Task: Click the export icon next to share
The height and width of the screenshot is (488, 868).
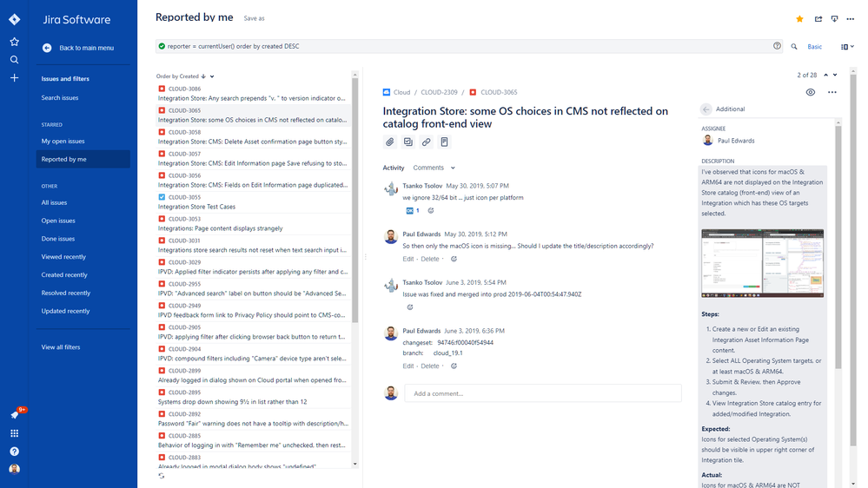Action: tap(834, 19)
